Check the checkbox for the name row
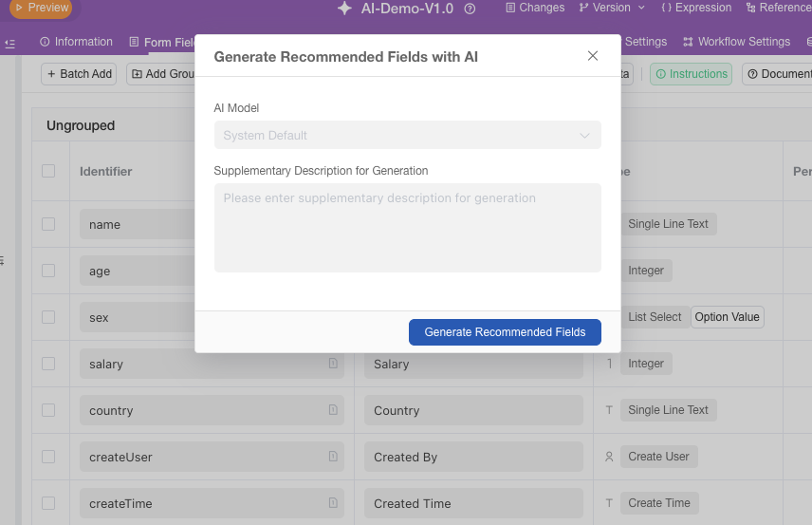The width and height of the screenshot is (812, 525). click(x=48, y=224)
